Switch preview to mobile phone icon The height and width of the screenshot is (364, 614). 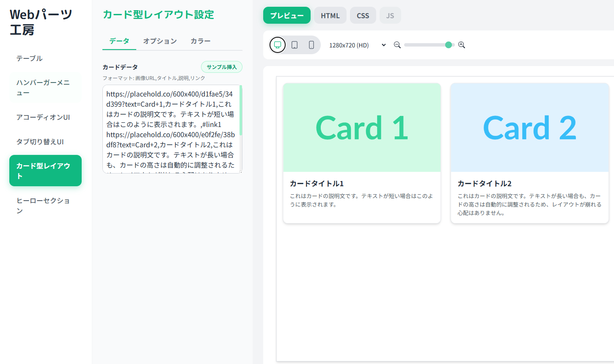point(311,45)
